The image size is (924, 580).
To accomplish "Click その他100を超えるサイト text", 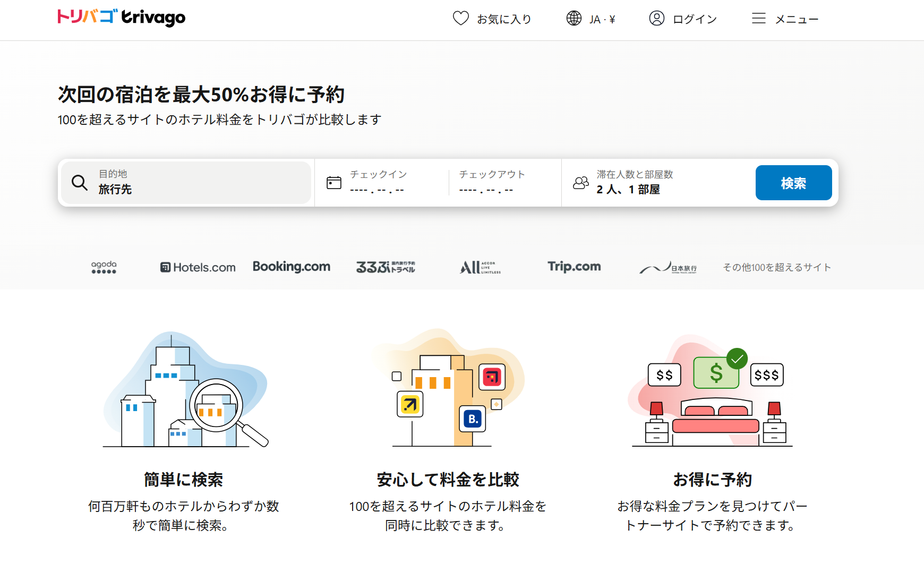I will coord(777,268).
